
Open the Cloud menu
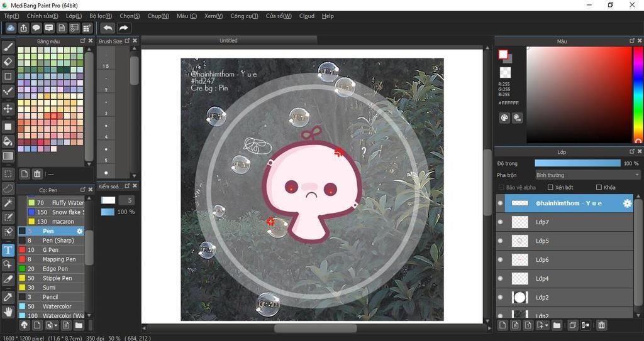pyautogui.click(x=307, y=16)
